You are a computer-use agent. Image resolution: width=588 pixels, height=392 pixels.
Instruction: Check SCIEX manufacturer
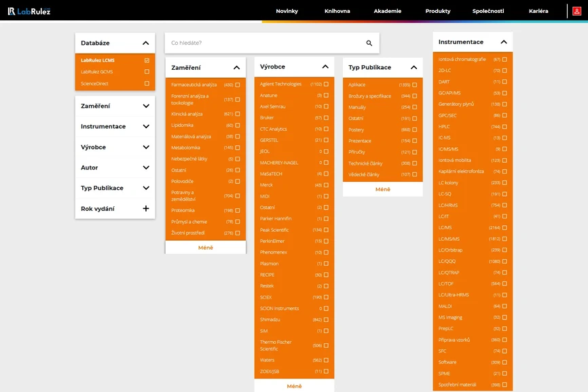(326, 297)
